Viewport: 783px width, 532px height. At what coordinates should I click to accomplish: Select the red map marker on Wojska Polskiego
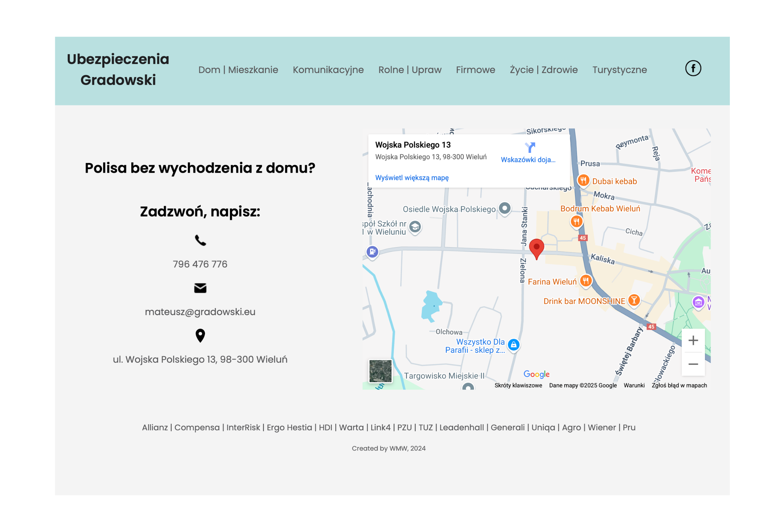tap(536, 248)
